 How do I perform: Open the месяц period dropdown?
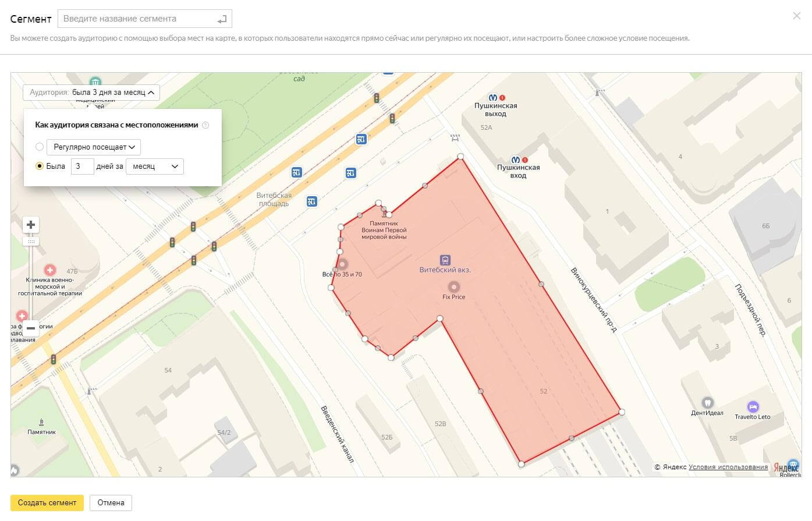tap(154, 166)
